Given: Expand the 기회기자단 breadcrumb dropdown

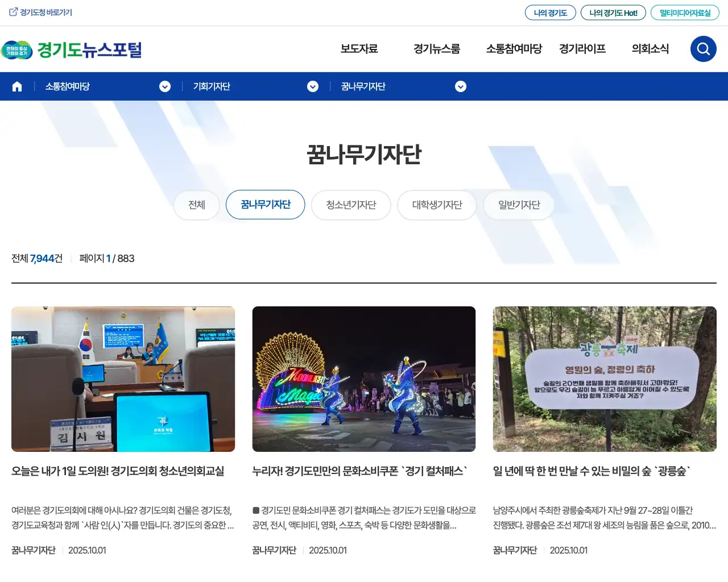Looking at the screenshot, I should tap(312, 86).
